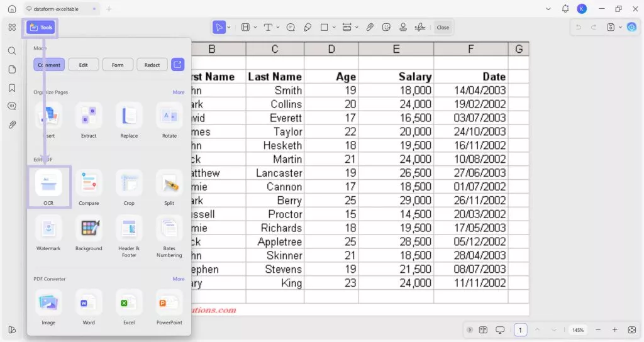Open the Tools menu button
Screen dimensions: 644x342
point(41,28)
